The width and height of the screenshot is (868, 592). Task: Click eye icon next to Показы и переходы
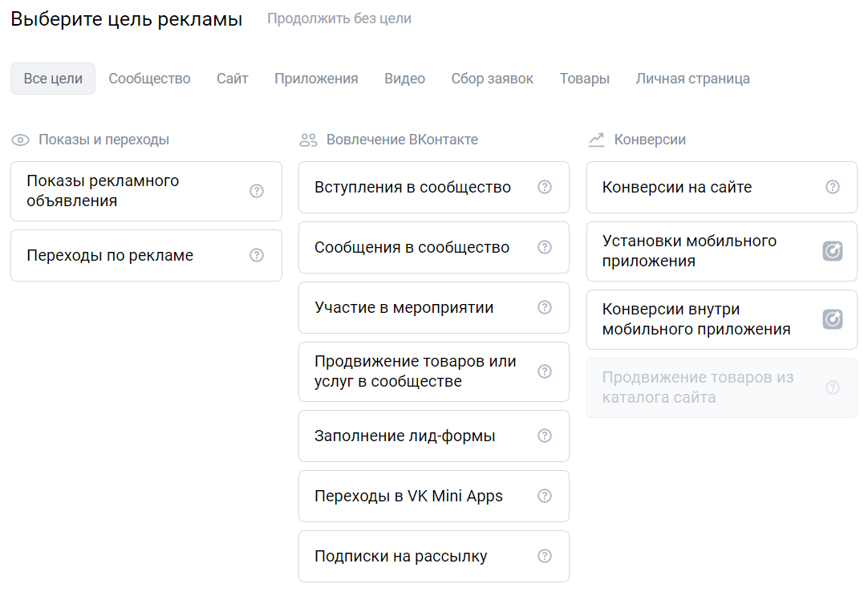coord(21,140)
